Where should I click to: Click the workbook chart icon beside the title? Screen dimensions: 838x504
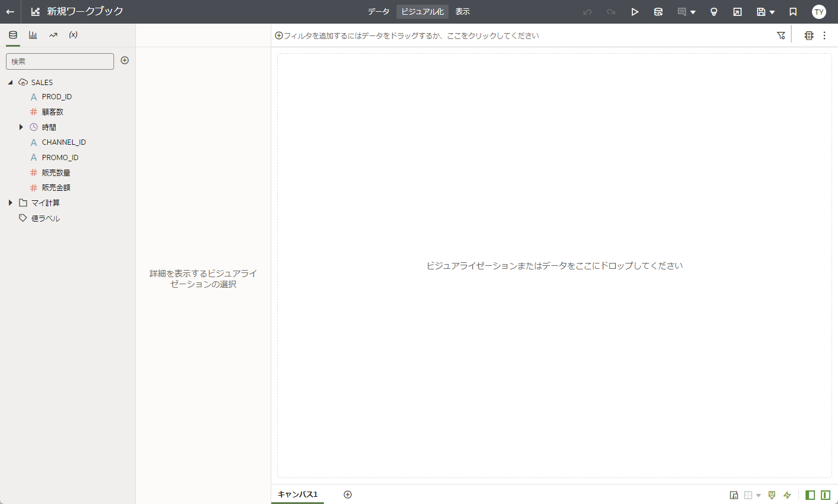[35, 12]
